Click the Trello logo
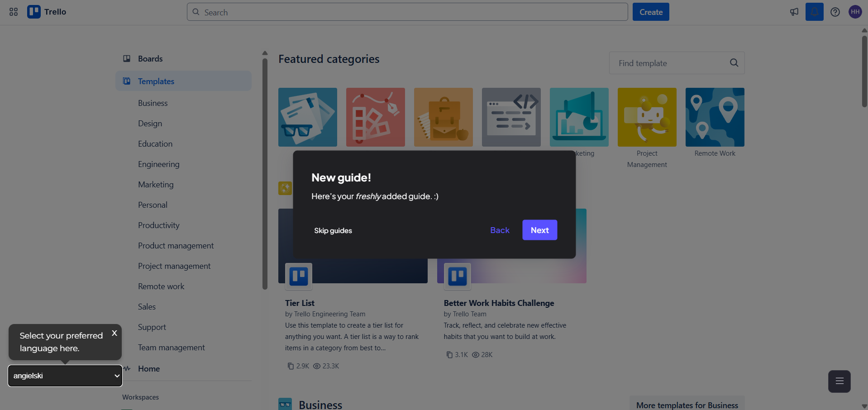 click(47, 12)
